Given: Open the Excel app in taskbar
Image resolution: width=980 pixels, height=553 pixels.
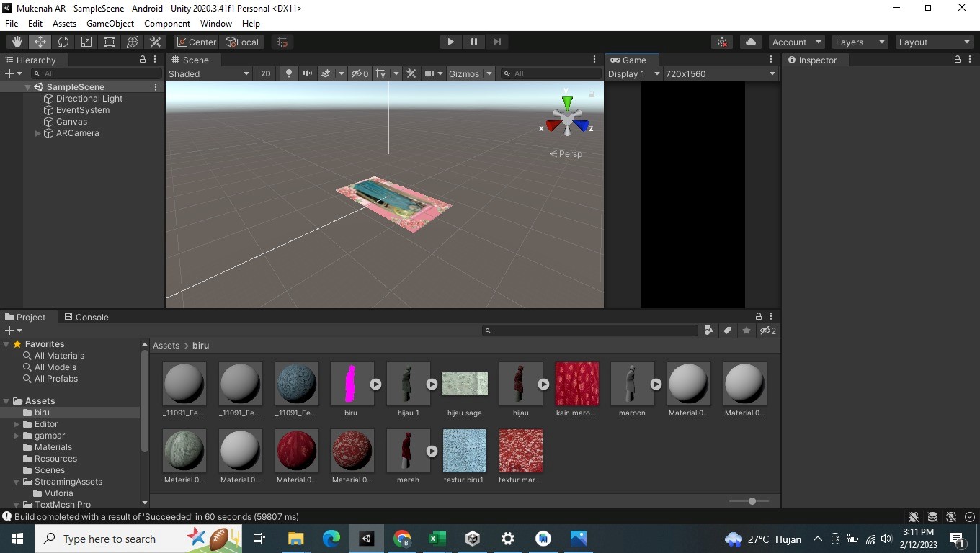Looking at the screenshot, I should click(x=437, y=539).
